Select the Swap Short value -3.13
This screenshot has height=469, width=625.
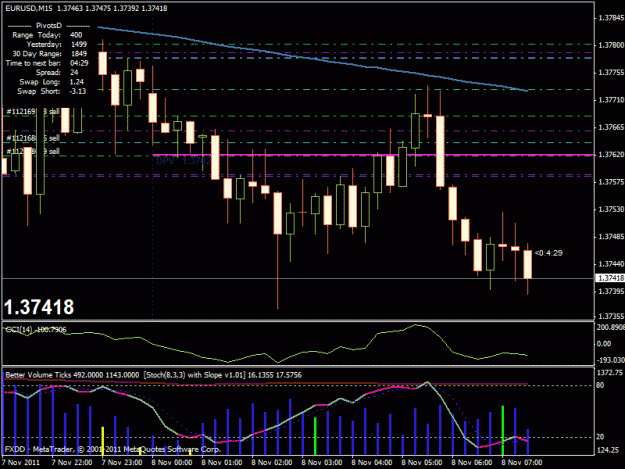pos(78,91)
